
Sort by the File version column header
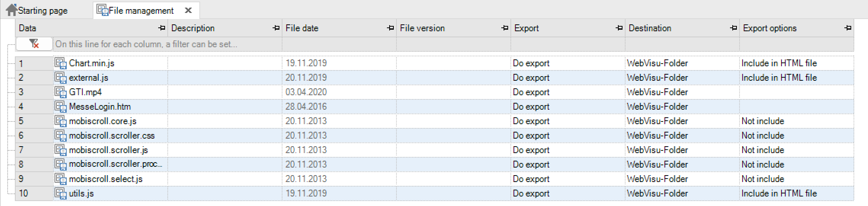pyautogui.click(x=422, y=28)
